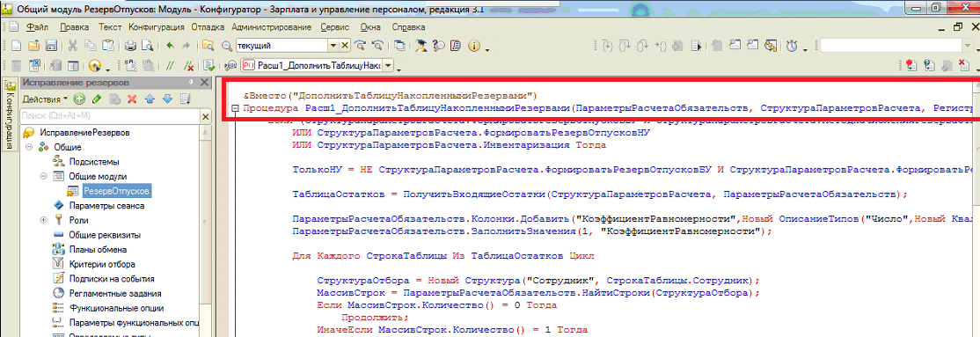Screen dimensions: 980x337
Task: Click the Cut scissors icon
Action: (x=72, y=46)
